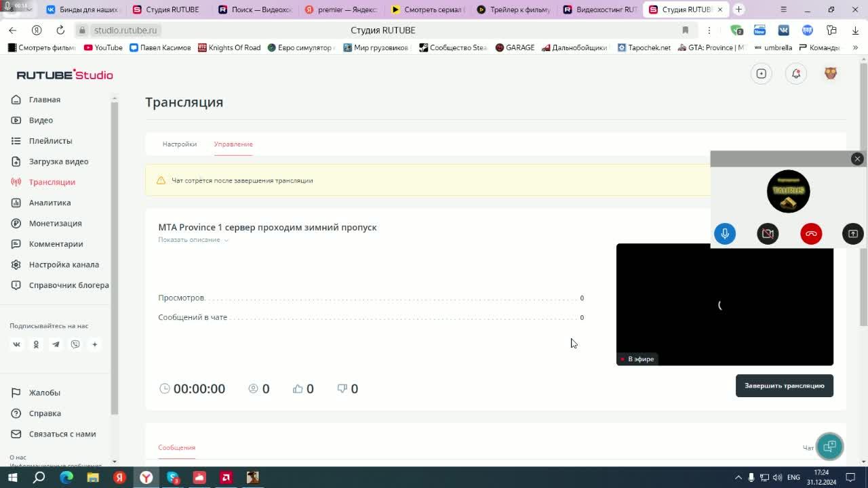
Task: Go back in the browser
Action: 13,30
